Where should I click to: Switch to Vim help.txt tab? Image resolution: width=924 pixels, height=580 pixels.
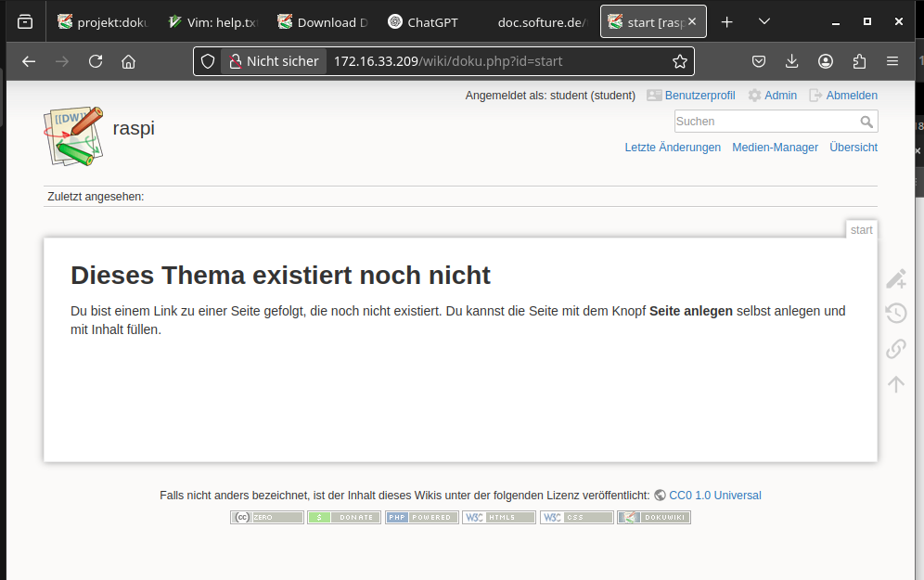click(x=212, y=22)
